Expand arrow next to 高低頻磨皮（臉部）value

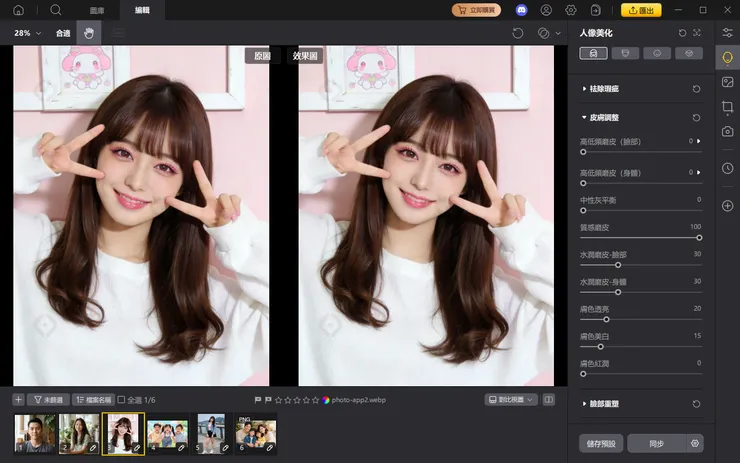(x=699, y=141)
